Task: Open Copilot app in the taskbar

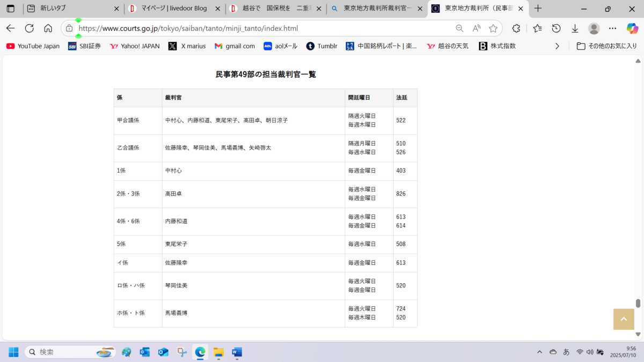Action: point(127,352)
